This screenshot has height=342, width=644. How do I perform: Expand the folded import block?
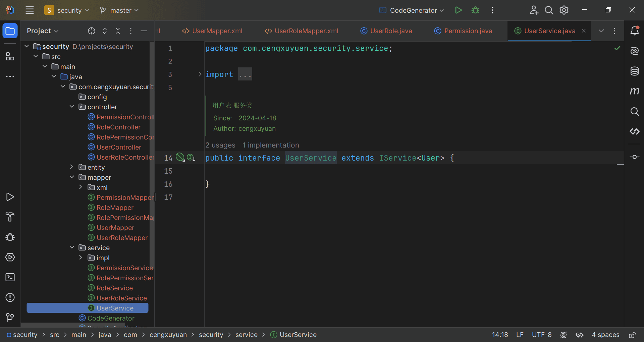(200, 74)
